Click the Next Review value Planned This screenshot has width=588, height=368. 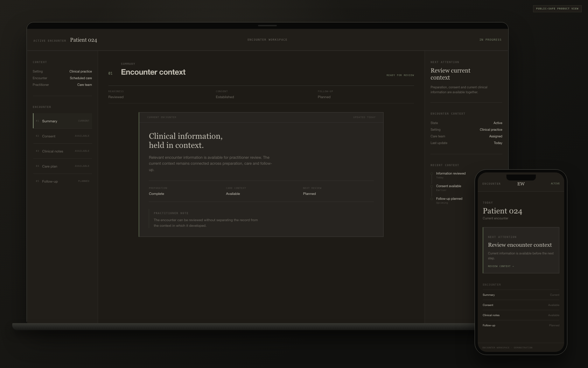[309, 194]
